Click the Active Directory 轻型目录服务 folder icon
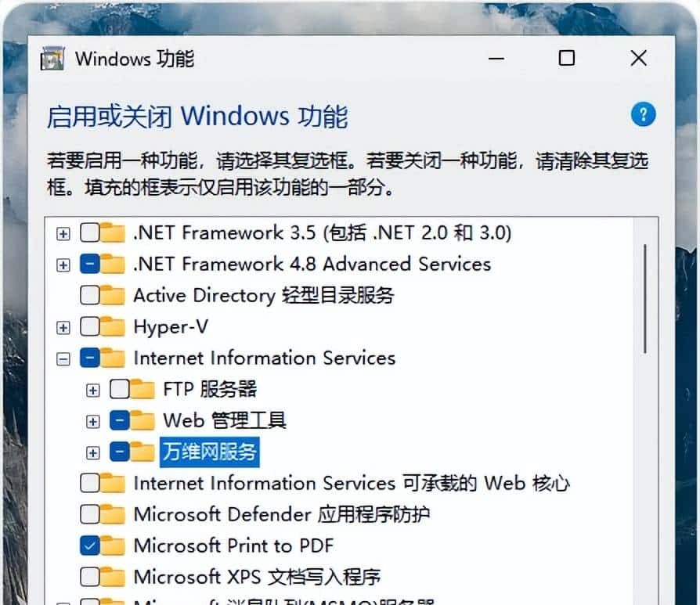The width and height of the screenshot is (700, 605). point(111,296)
